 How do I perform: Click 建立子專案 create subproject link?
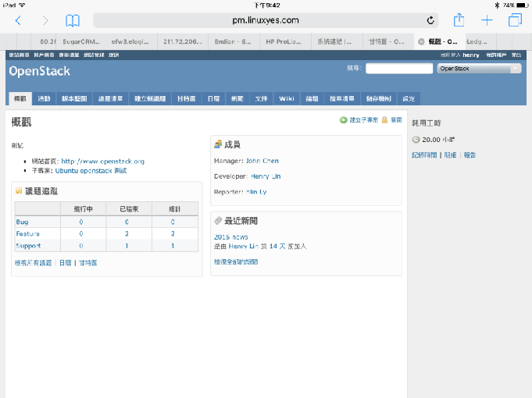click(x=364, y=119)
